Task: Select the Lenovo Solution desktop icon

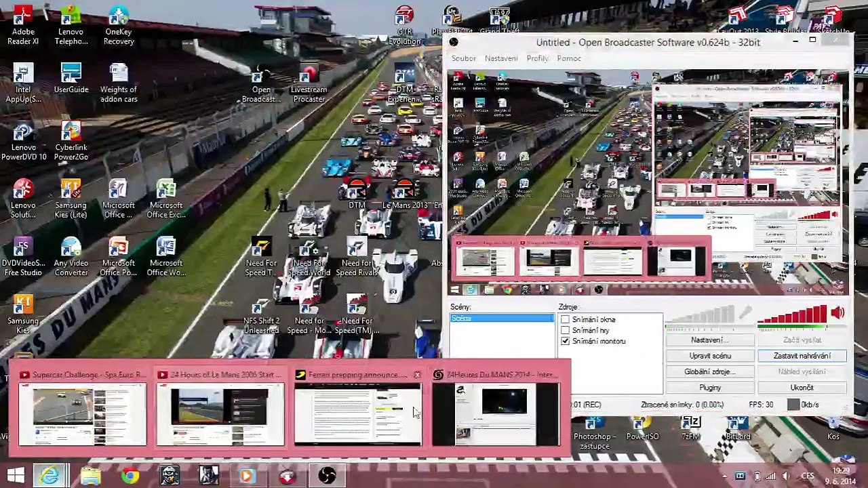Action: point(23,199)
